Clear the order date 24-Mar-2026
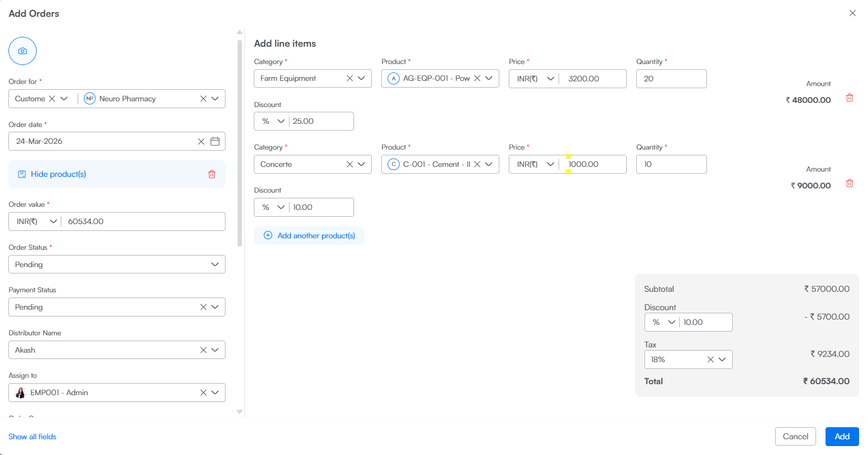 click(x=201, y=141)
